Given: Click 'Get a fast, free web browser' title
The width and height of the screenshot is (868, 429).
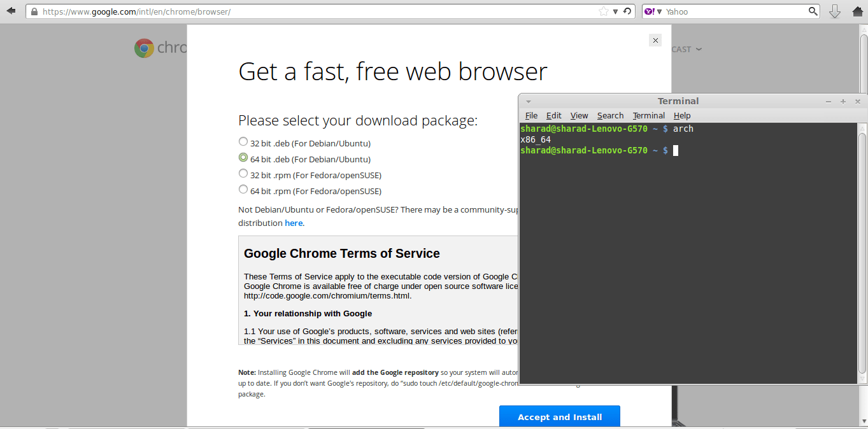Looking at the screenshot, I should [x=392, y=71].
